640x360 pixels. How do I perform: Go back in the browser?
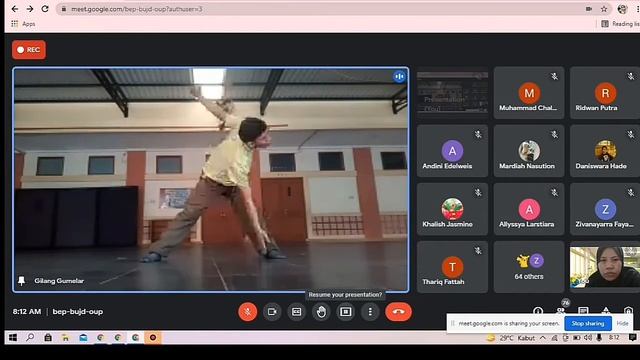point(15,9)
